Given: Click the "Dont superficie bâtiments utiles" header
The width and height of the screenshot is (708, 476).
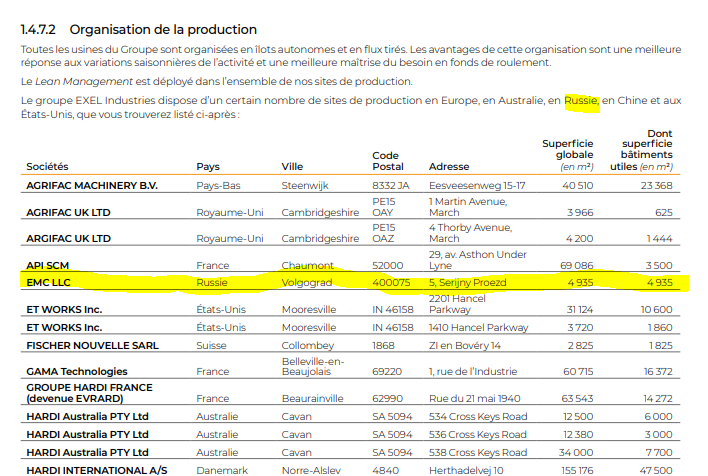Looking at the screenshot, I should [x=641, y=150].
